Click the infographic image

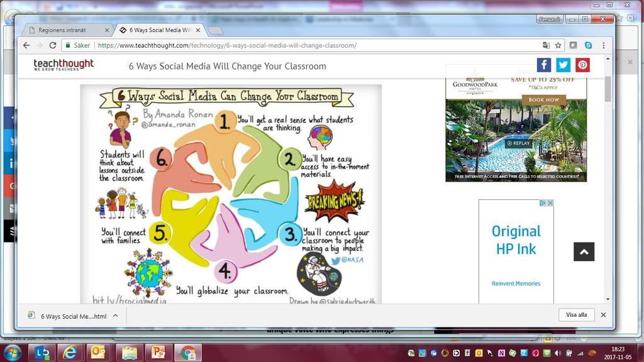(231, 194)
